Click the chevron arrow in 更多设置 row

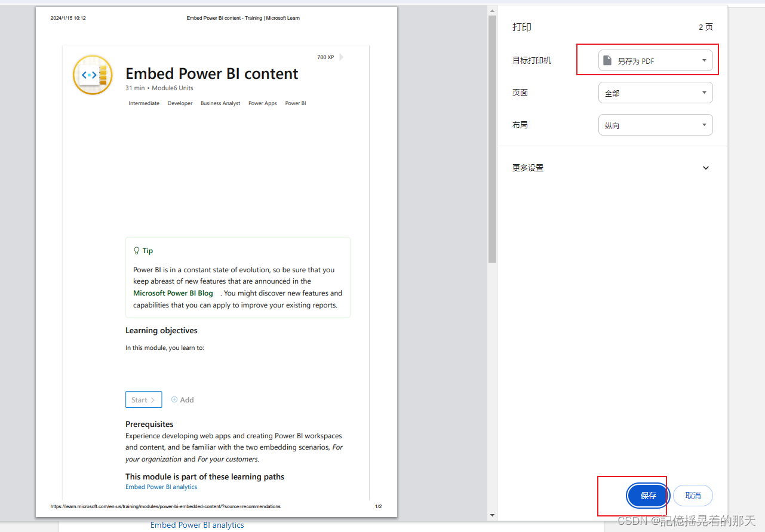click(x=706, y=168)
